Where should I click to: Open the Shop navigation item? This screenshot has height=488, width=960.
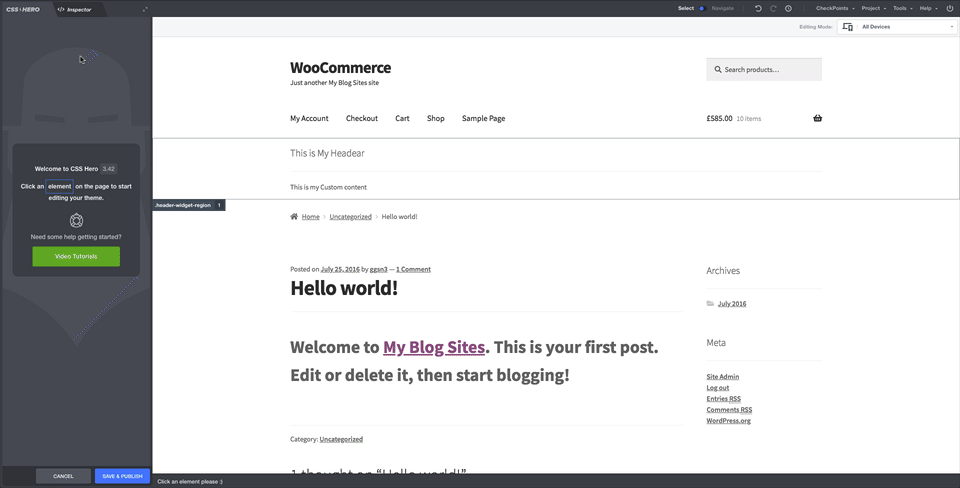(435, 118)
